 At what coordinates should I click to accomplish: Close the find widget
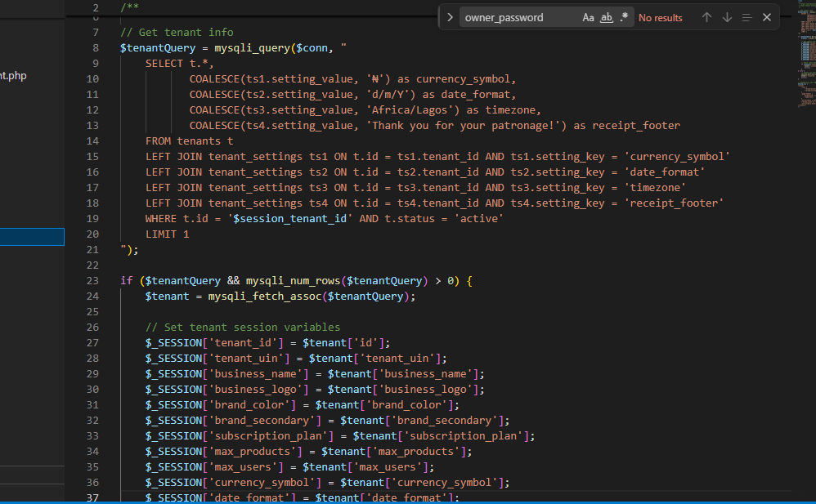(767, 17)
